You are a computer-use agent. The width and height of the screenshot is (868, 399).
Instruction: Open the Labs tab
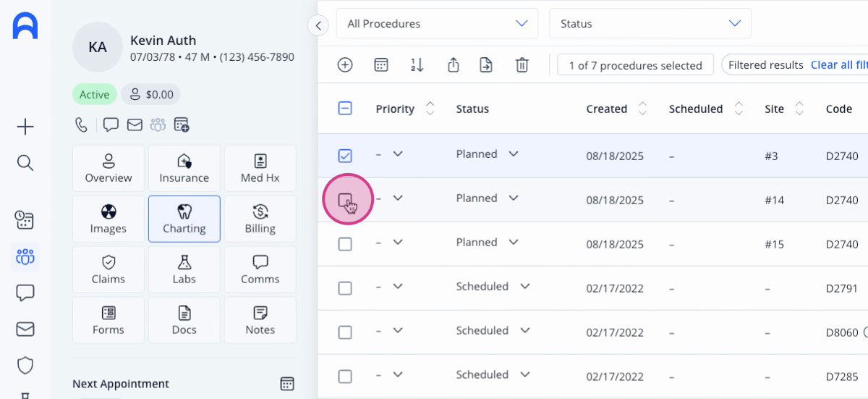click(184, 269)
